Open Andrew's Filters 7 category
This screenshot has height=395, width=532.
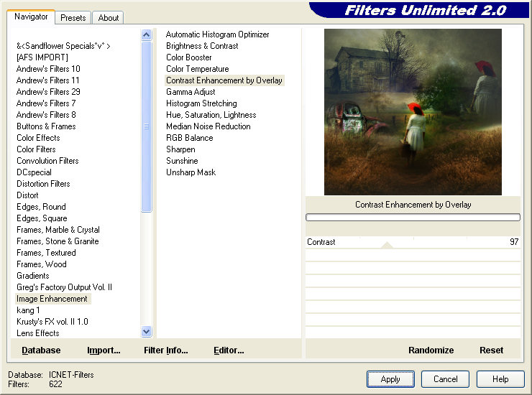[x=46, y=103]
